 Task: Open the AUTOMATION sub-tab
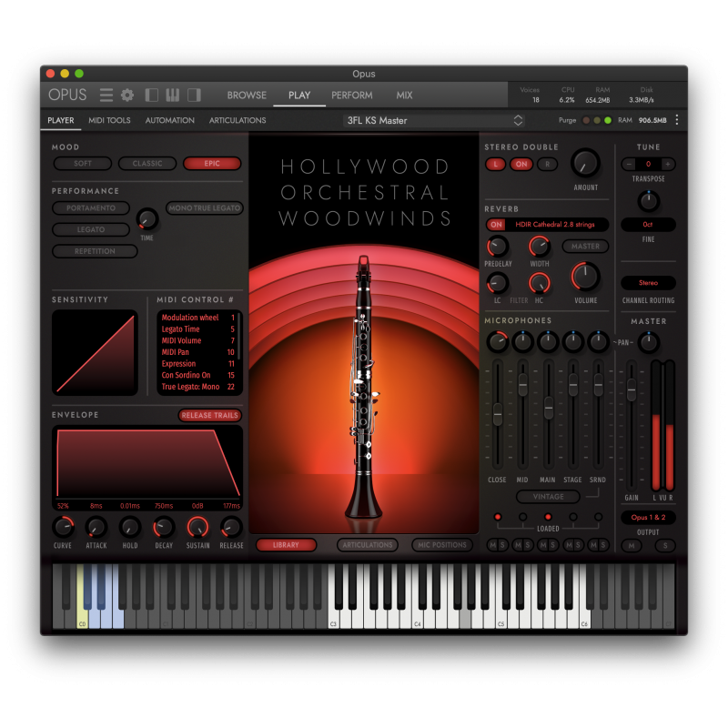point(170,120)
